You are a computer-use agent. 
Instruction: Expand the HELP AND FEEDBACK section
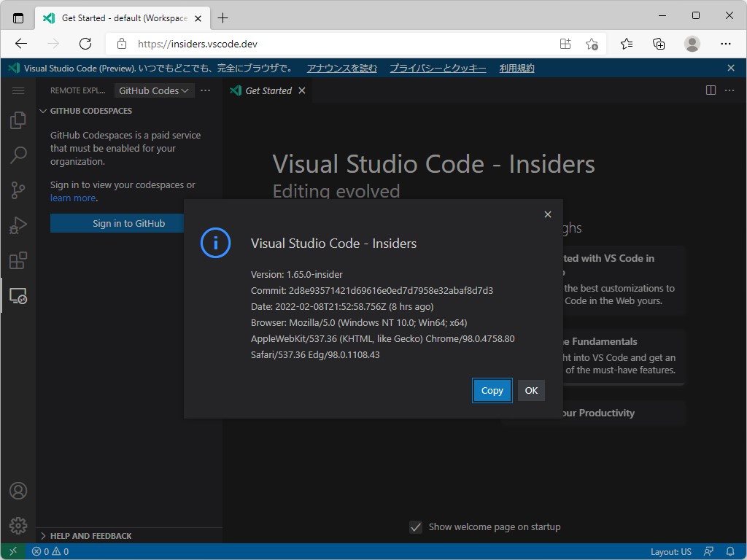(x=88, y=535)
